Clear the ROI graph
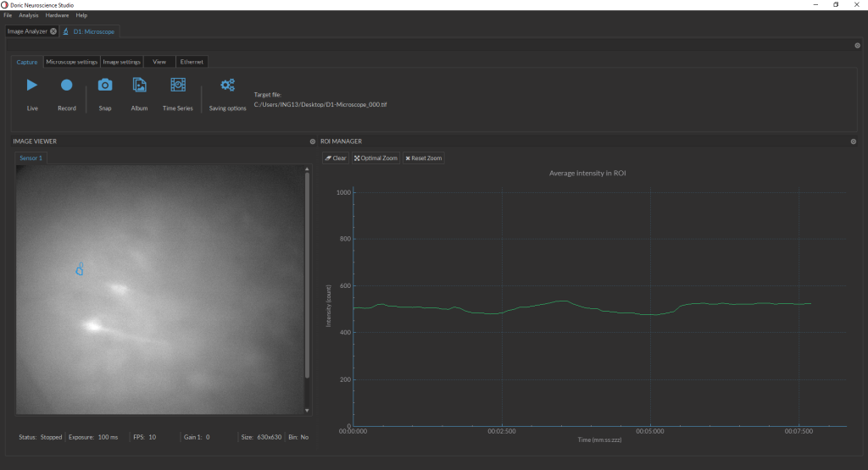Viewport: 868px width, 470px height. point(336,158)
